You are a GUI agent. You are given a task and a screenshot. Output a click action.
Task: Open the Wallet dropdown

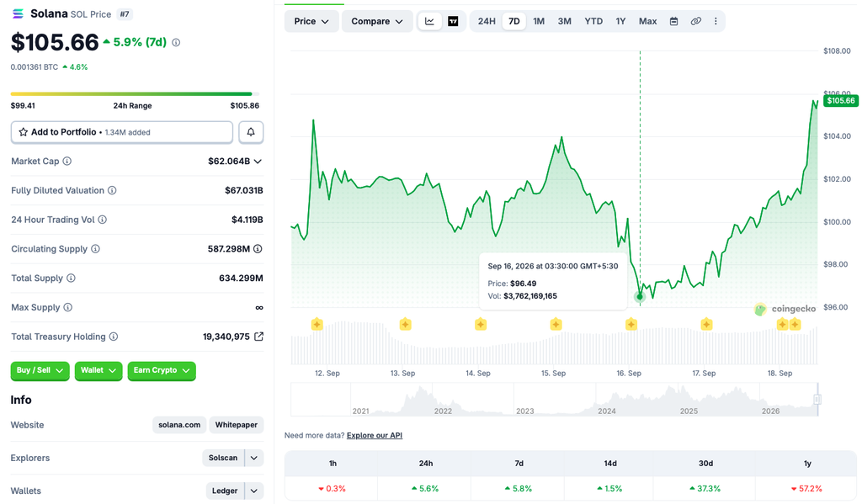(x=98, y=370)
